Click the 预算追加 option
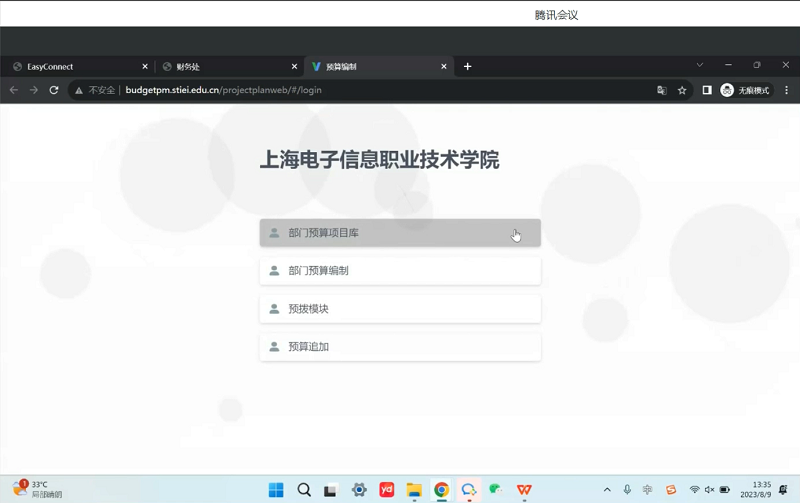Screen dimensions: 800x503 pyautogui.click(x=399, y=347)
